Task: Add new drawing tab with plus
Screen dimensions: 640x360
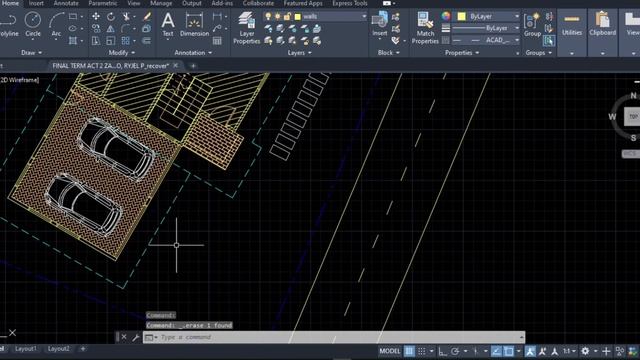Action: click(193, 66)
